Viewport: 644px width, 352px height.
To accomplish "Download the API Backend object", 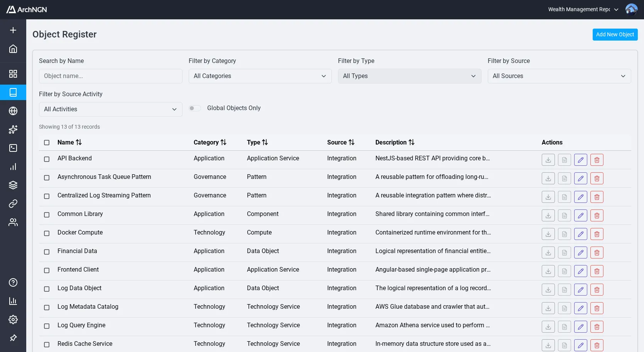I will 548,160.
